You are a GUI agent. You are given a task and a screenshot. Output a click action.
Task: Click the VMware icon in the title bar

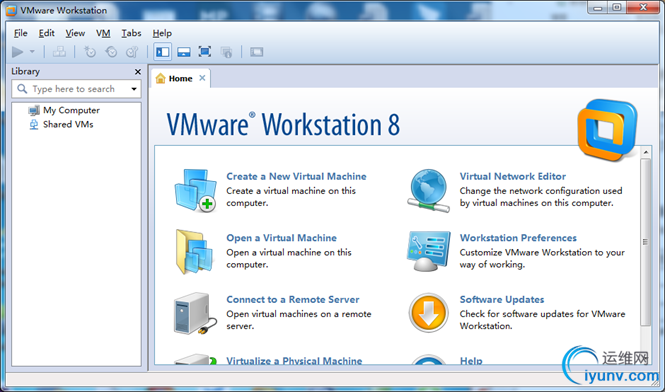point(11,11)
